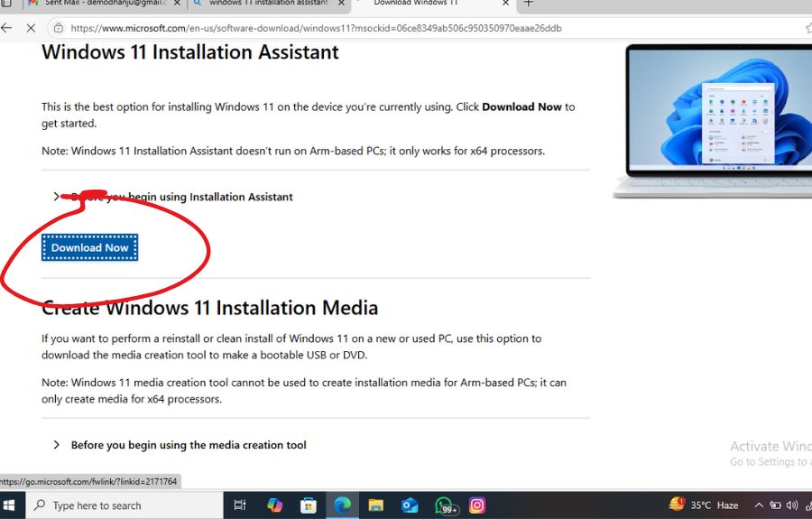Click the Microsoft Edge taskbar icon

(342, 505)
